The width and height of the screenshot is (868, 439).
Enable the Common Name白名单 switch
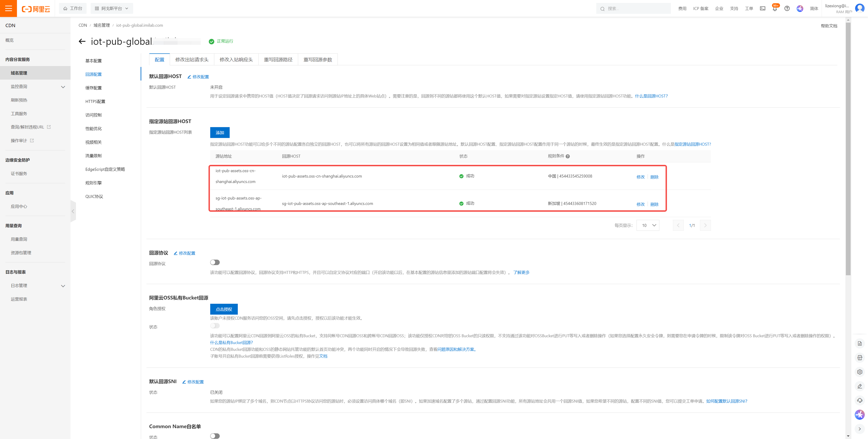[x=215, y=436]
